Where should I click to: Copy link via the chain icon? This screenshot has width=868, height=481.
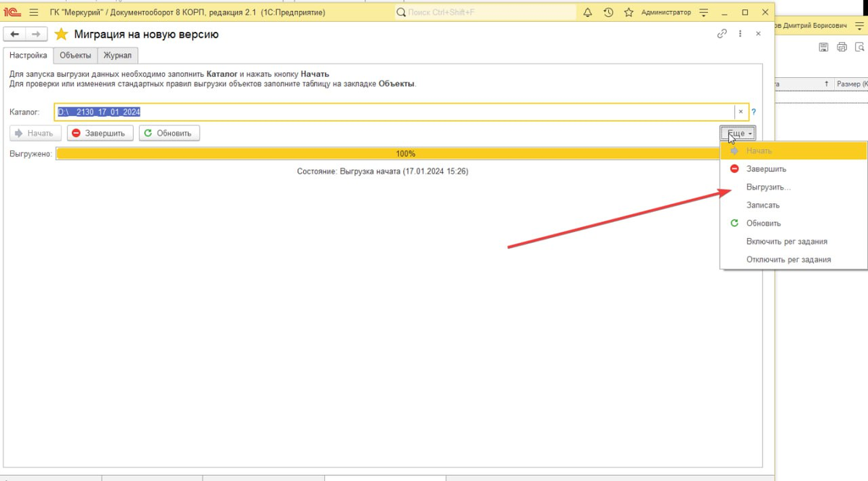click(x=721, y=34)
